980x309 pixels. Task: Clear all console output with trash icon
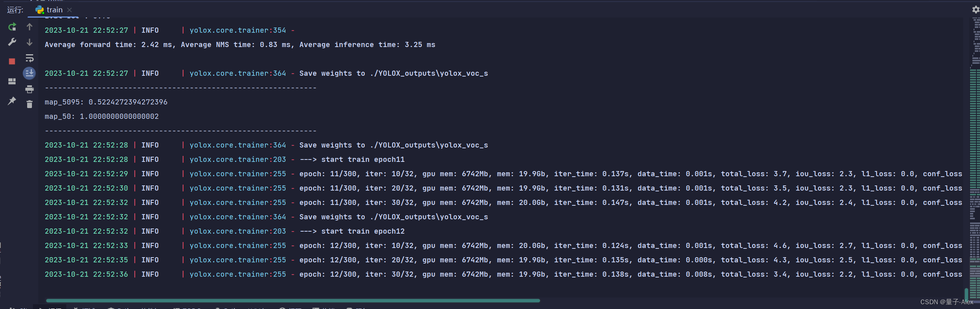point(29,104)
